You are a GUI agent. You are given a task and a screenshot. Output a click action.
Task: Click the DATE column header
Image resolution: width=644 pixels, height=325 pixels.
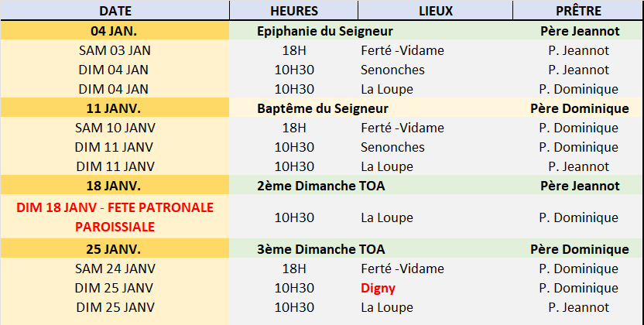(115, 11)
